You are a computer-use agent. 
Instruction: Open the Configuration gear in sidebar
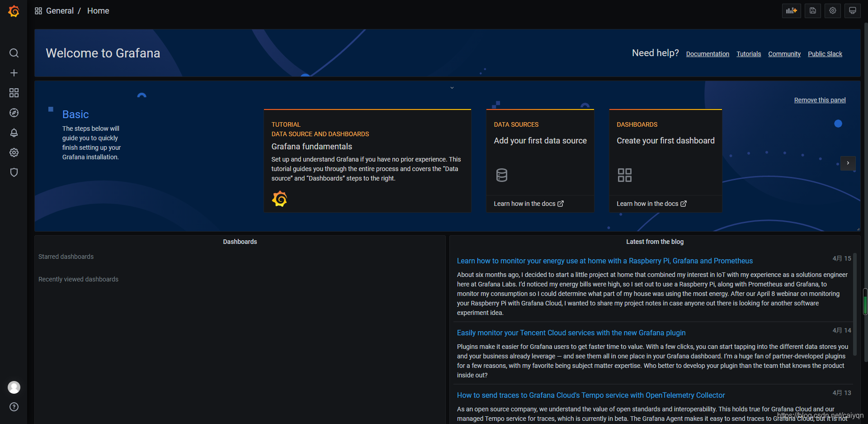point(14,152)
